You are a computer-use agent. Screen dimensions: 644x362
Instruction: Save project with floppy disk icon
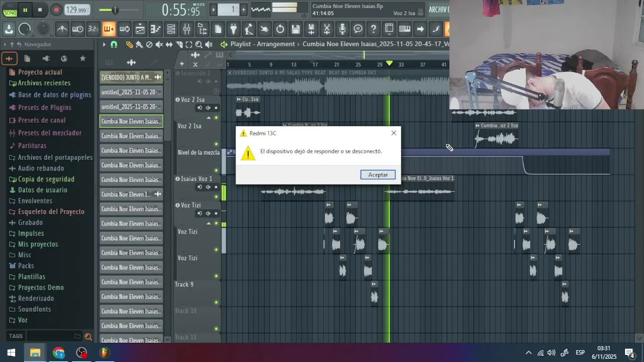pos(296,29)
